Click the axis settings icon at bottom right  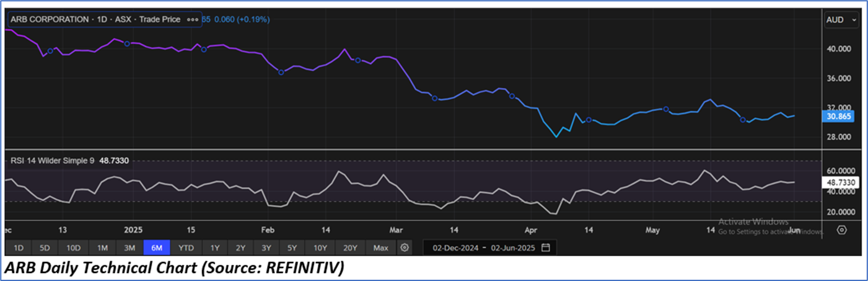841,230
